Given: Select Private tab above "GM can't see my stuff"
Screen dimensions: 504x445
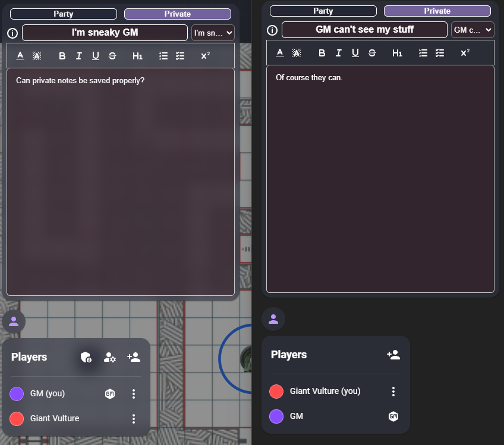Looking at the screenshot, I should coord(437,11).
